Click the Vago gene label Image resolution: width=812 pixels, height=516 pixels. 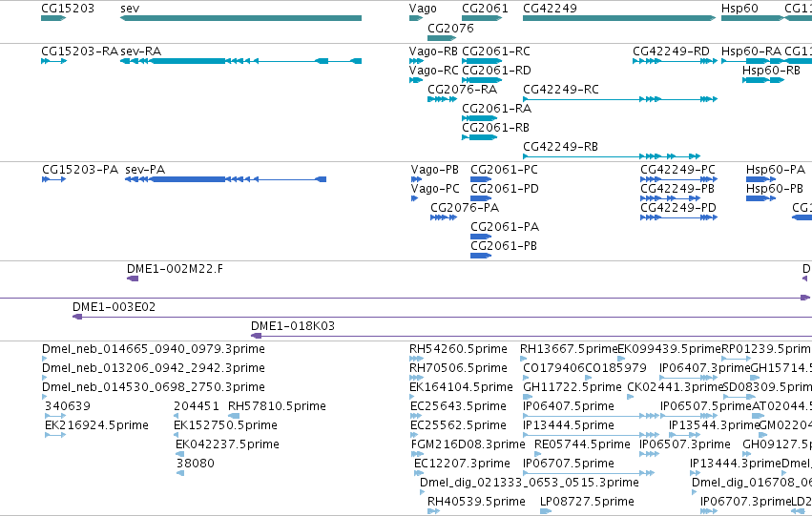(423, 9)
